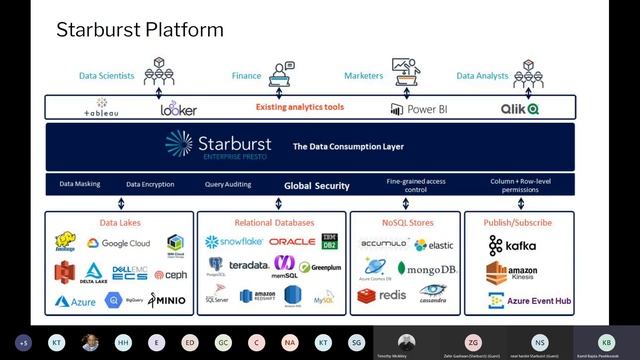Click the Hadoop elephant logo
The image size is (640, 360).
[x=65, y=241]
